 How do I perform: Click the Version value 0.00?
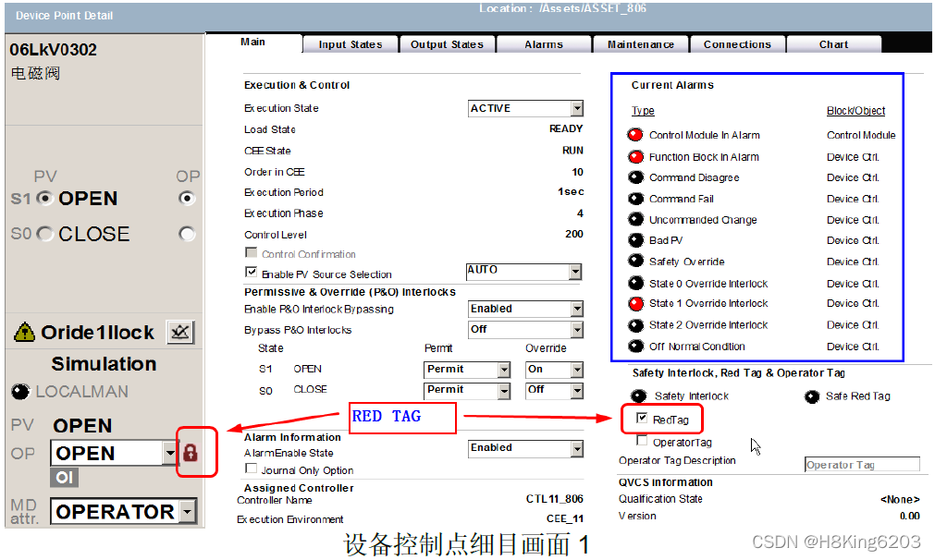click(909, 516)
